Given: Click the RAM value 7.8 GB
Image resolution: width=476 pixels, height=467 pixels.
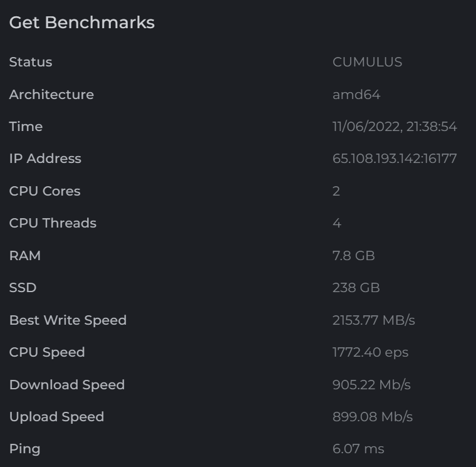Looking at the screenshot, I should pos(354,256).
